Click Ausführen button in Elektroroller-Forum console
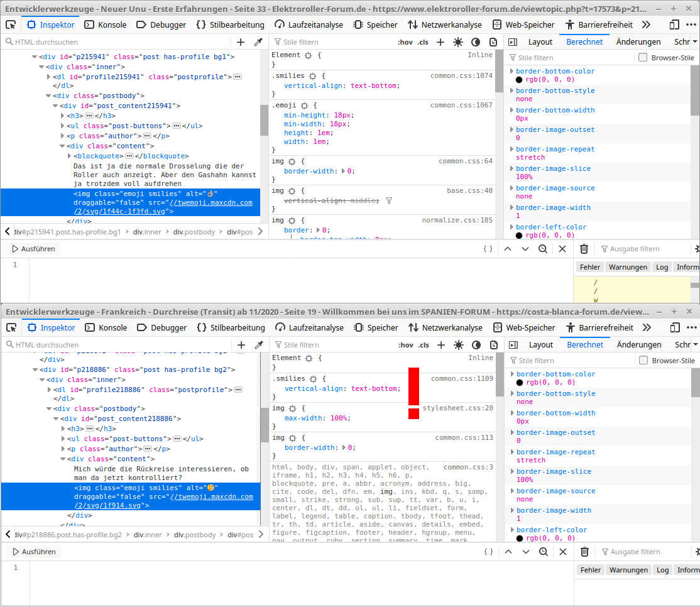The width and height of the screenshot is (700, 607). point(33,249)
